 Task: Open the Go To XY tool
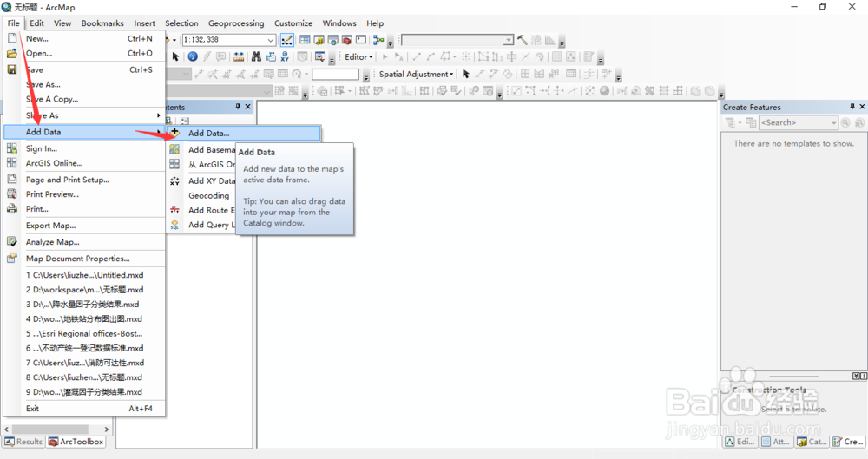coord(285,56)
